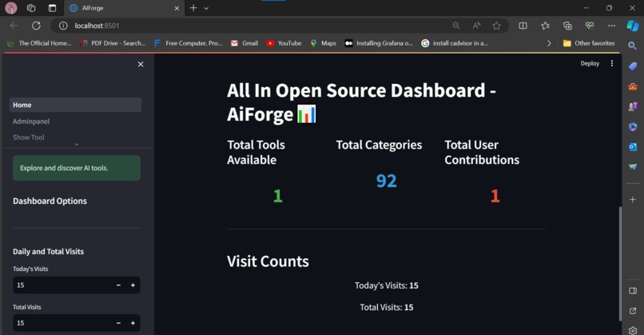
Task: Open the Workspaces icon
Action: [31, 8]
